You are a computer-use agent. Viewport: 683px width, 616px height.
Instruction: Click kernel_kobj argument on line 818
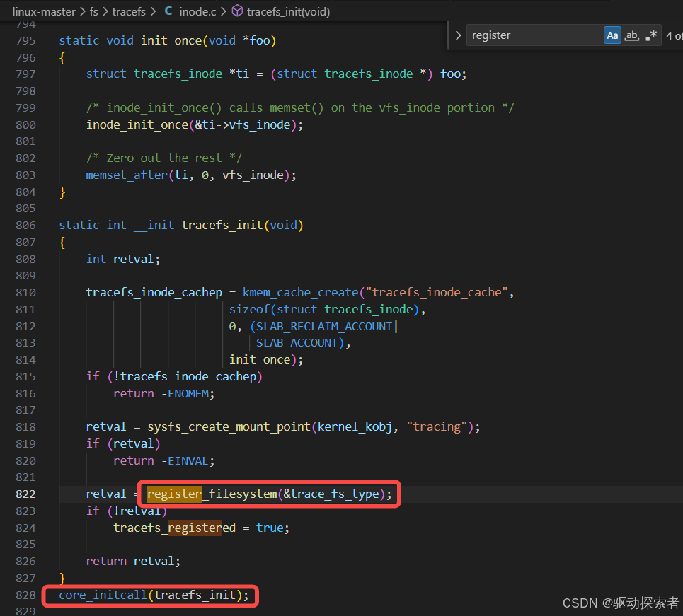(x=355, y=427)
